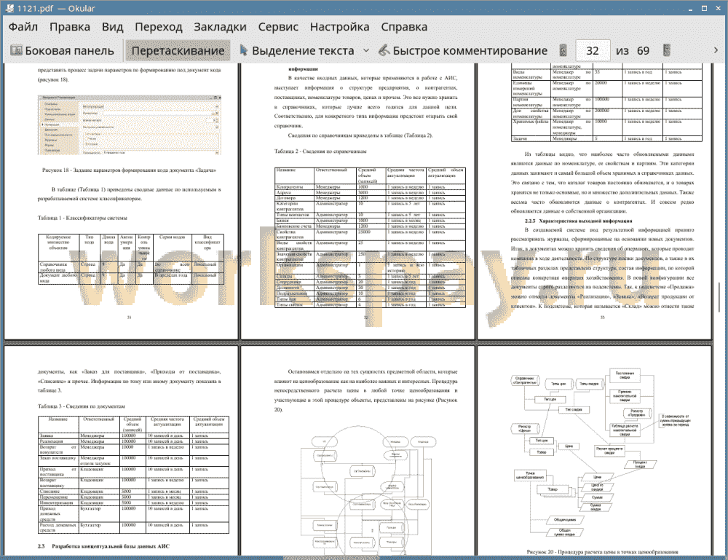
Task: Click the Рисунок 20 flowchart page
Action: click(594, 451)
